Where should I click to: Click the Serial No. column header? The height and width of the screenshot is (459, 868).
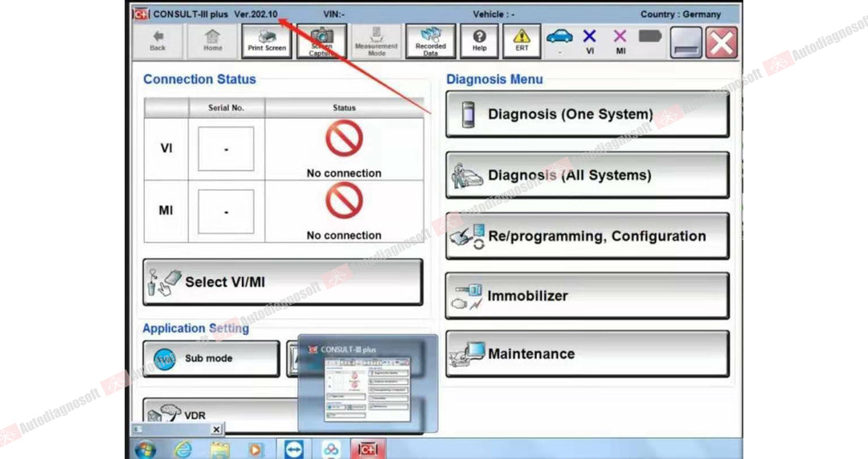tap(226, 108)
